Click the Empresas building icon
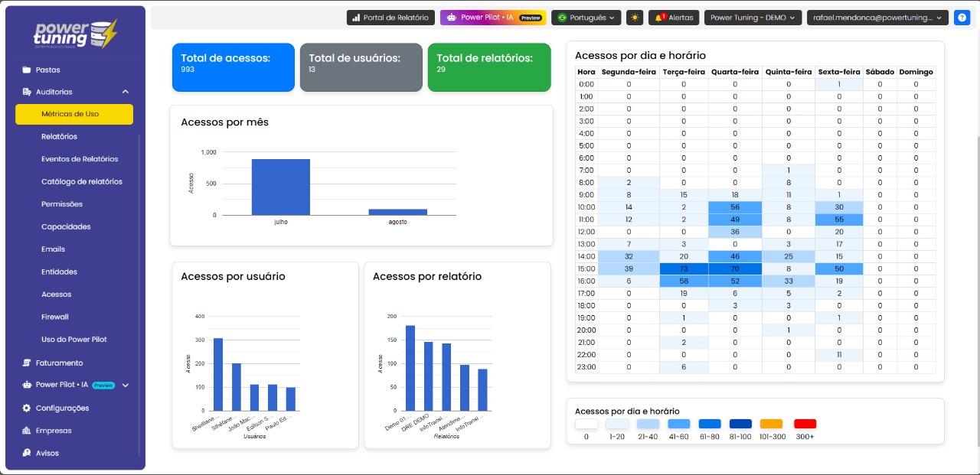Image resolution: width=980 pixels, height=475 pixels. click(27, 431)
